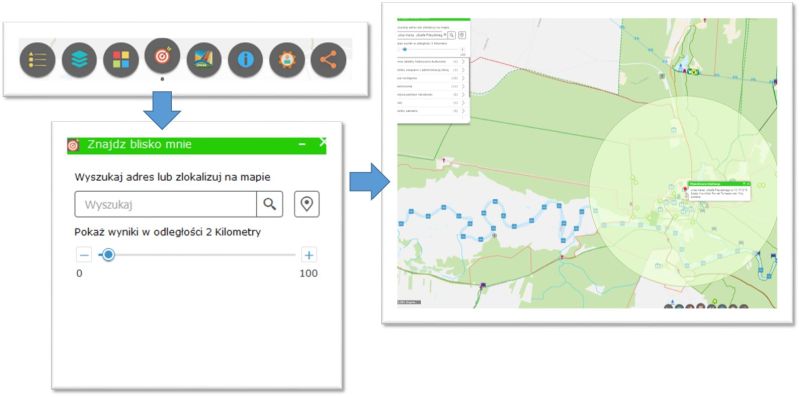
Task: Expand the last result category chevron
Action: (x=463, y=111)
